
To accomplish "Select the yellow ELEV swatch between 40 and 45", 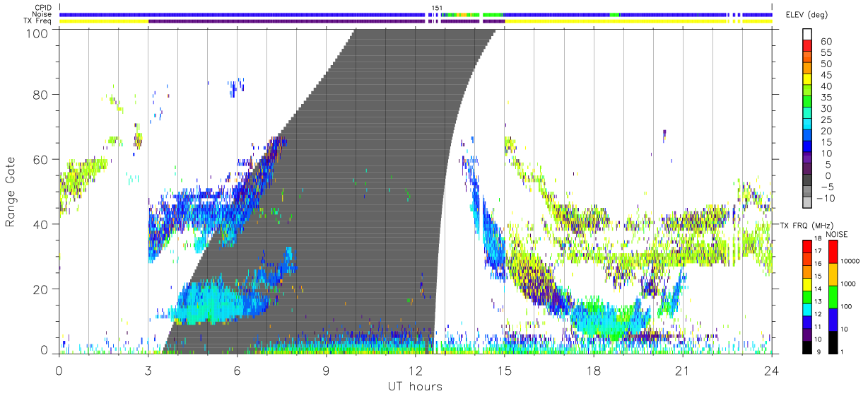I will pyautogui.click(x=808, y=81).
